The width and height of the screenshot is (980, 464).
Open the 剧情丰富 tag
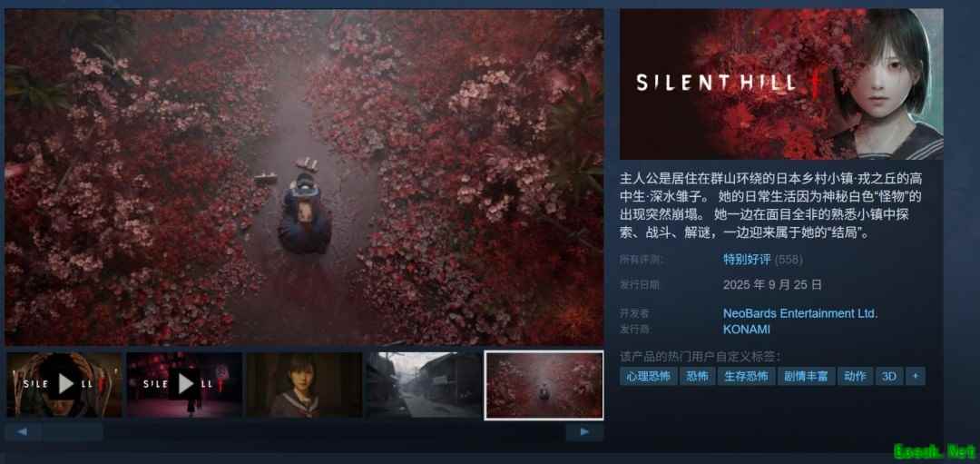807,376
